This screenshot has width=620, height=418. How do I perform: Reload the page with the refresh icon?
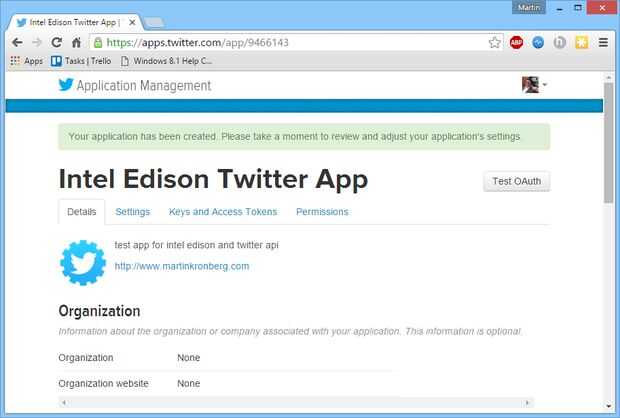point(57,42)
